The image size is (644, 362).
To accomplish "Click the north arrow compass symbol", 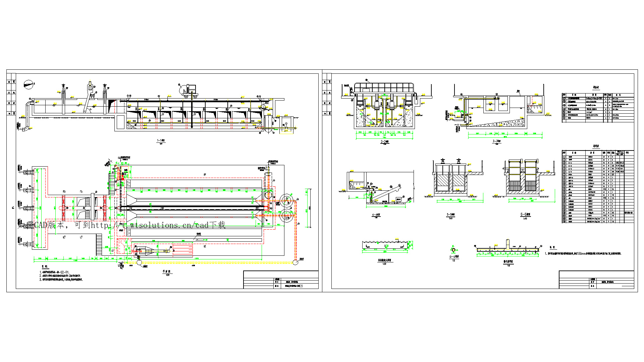I will coord(29,84).
